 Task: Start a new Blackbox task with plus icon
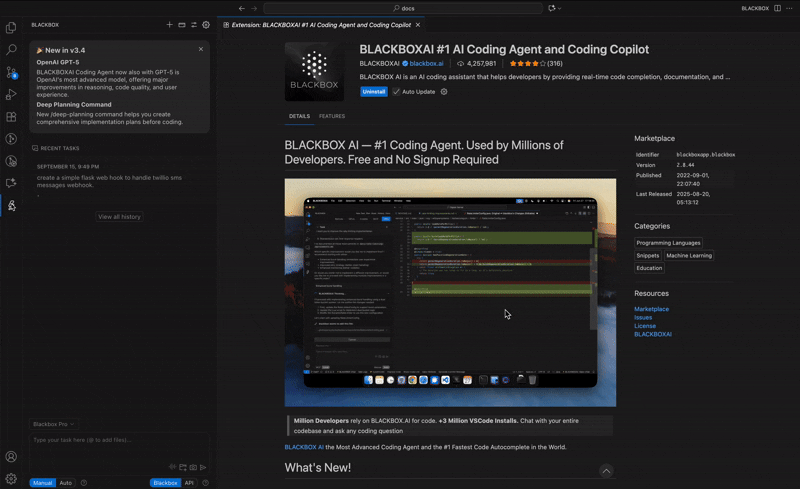click(169, 25)
